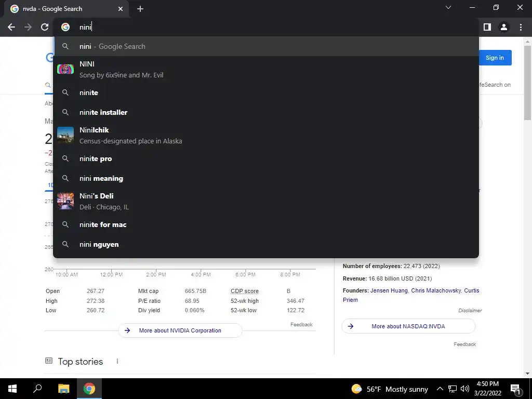This screenshot has height=399, width=532.
Task: Click the magnifier icon beside 'ninite installer'
Action: tap(65, 112)
